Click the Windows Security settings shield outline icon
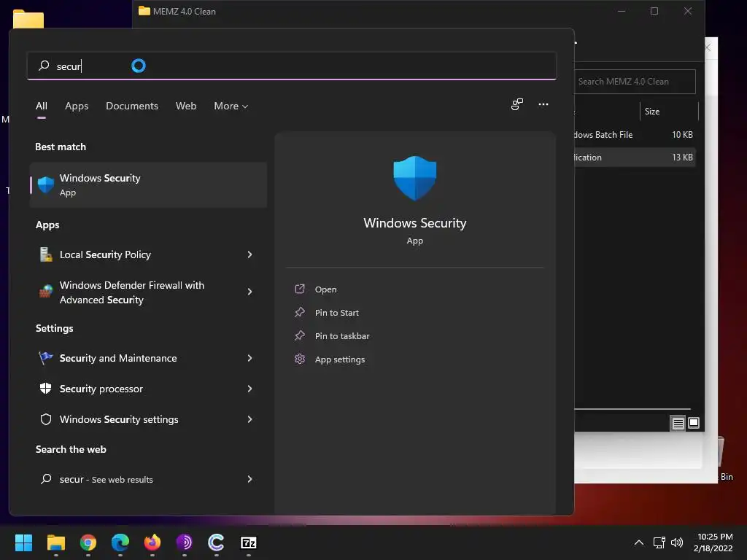Viewport: 747px width, 560px height. 46,419
